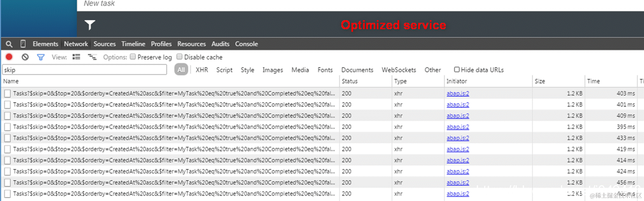
Task: Open abap.js:2 link in the 403 ms row
Action: (458, 93)
